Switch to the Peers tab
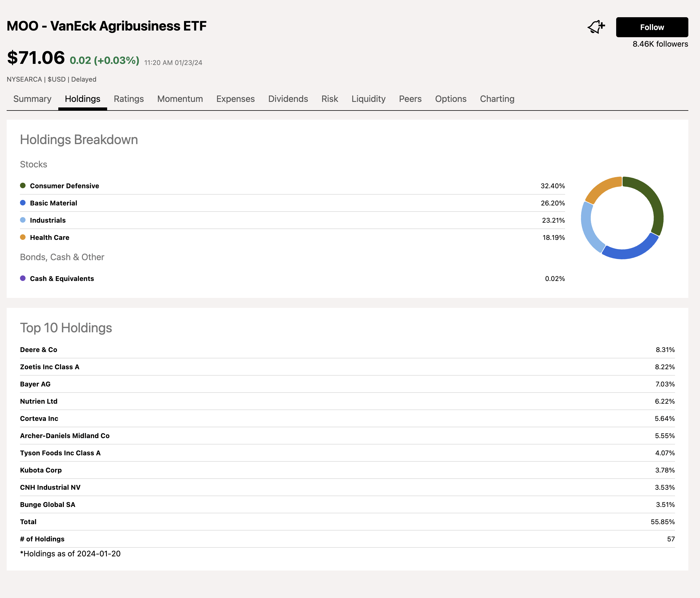Screen dimensions: 700x598 (410, 99)
